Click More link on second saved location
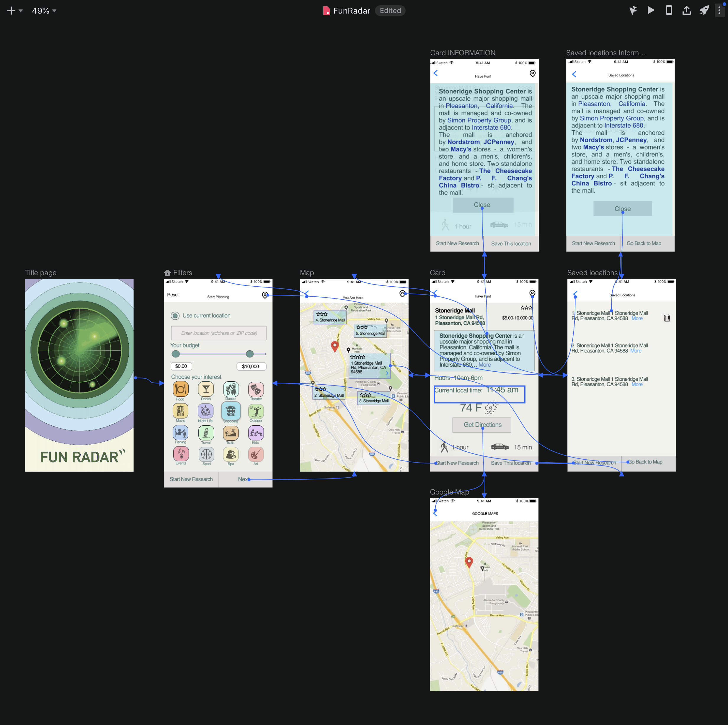The height and width of the screenshot is (725, 728). click(636, 351)
